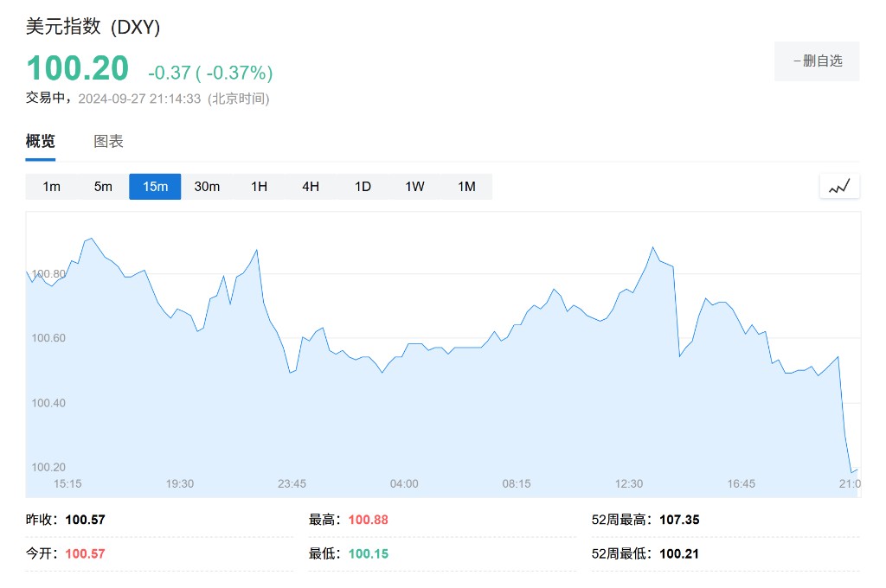Click the 最低 value 100.15
Viewport: 886px width, 588px height.
(369, 553)
